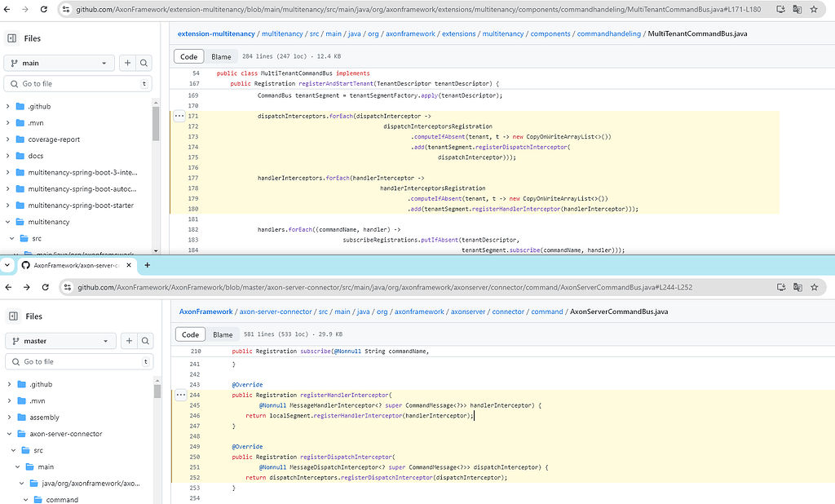Open the gutter ellipsis menu on line 171
835x504 pixels.
point(180,116)
